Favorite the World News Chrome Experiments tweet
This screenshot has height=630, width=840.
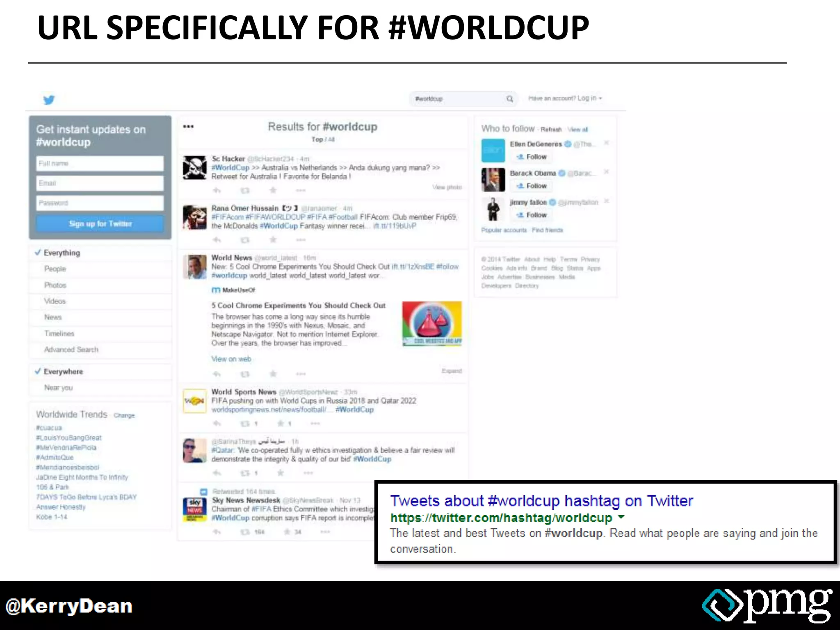pos(273,373)
